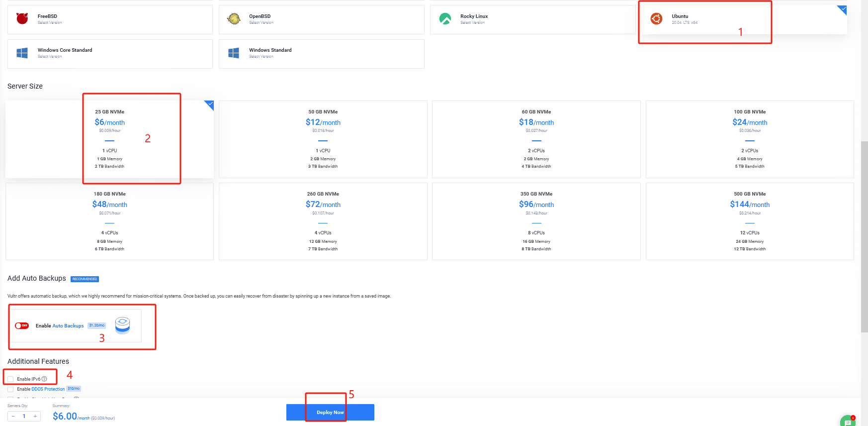Open FreeBSD Select Version dropdown
This screenshot has width=868, height=426.
coord(50,23)
